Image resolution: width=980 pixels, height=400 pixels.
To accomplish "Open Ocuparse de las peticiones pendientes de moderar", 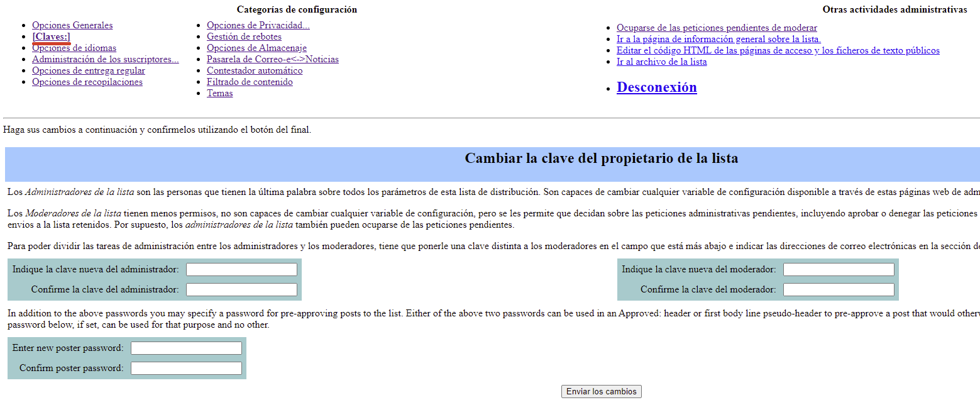I will [x=717, y=28].
